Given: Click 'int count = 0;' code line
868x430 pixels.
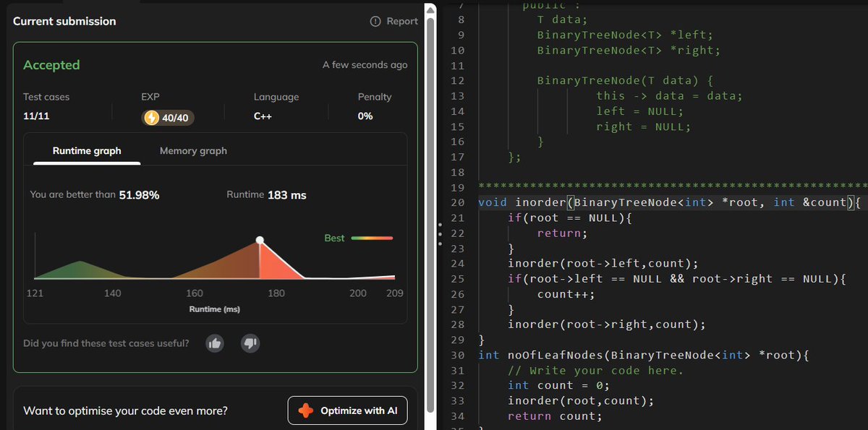Looking at the screenshot, I should pos(558,385).
